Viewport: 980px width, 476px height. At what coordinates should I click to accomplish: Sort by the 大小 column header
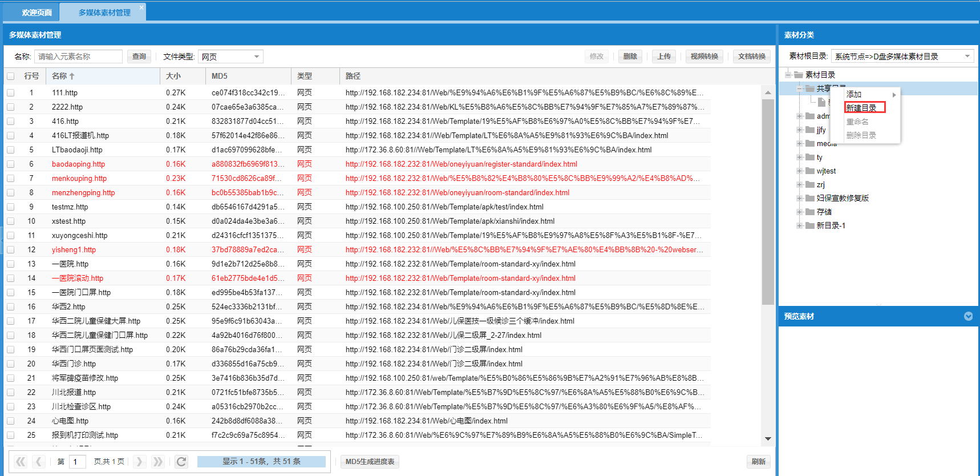click(x=183, y=76)
